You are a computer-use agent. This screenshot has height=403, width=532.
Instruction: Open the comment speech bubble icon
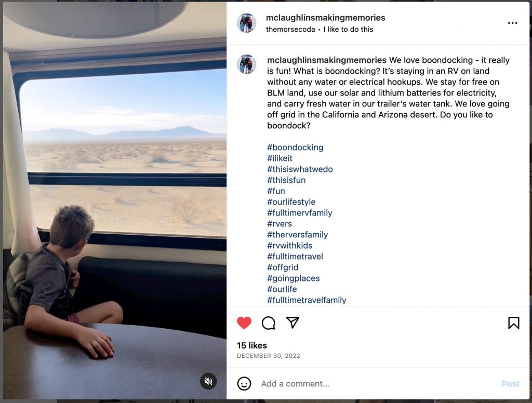pos(269,323)
